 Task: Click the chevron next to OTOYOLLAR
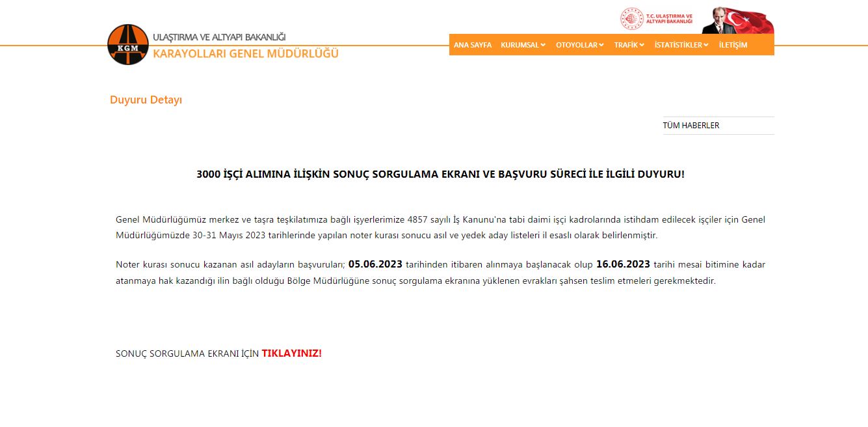click(600, 45)
